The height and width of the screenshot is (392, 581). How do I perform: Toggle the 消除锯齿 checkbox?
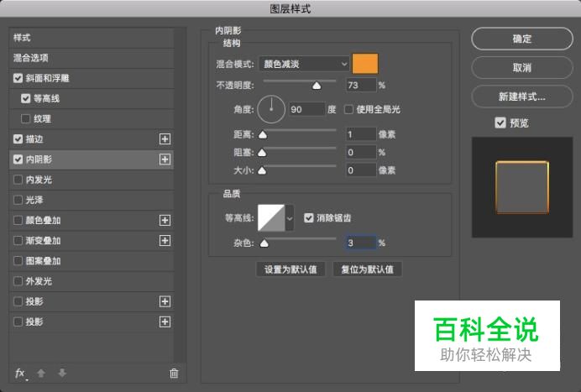309,218
